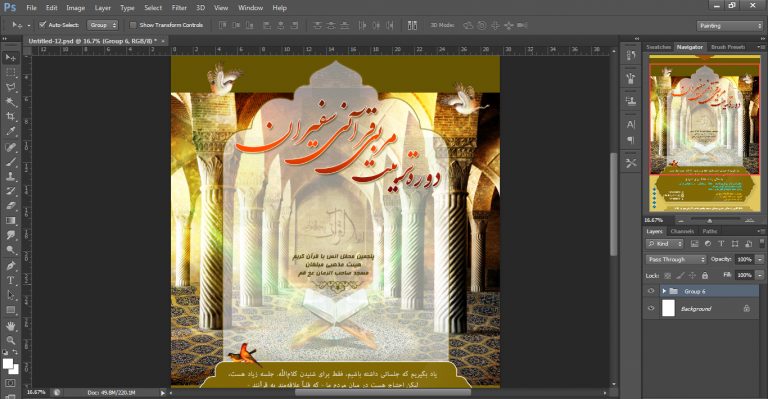Hide the Group 6 layer visibility

pos(651,291)
